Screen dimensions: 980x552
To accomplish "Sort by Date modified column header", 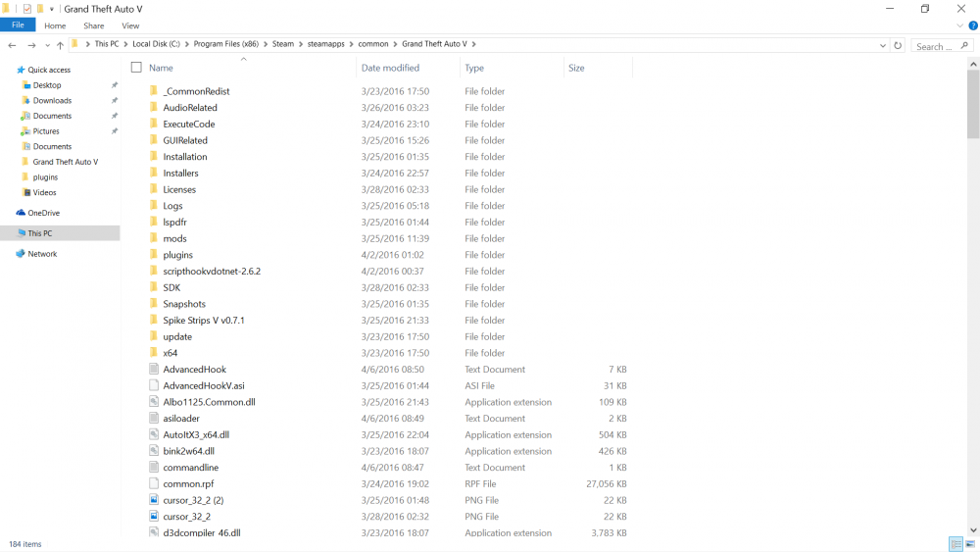I will pyautogui.click(x=390, y=68).
